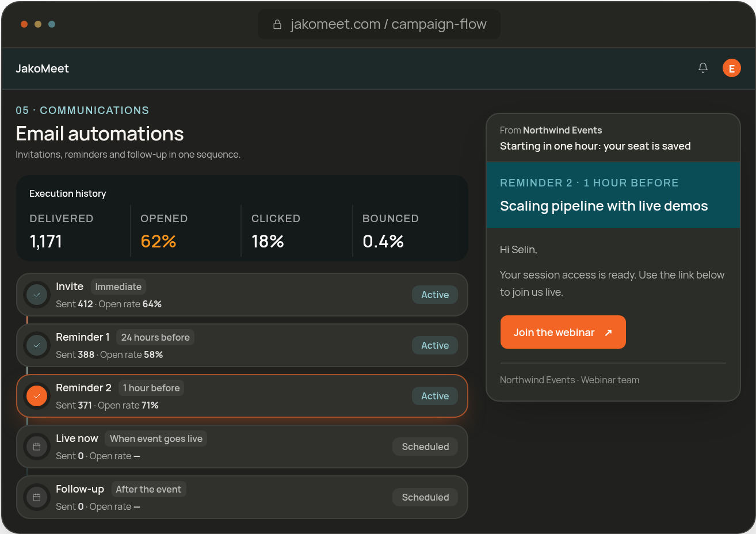This screenshot has height=534, width=756.
Task: Click the 24 hours before trigger tag
Action: (x=155, y=337)
